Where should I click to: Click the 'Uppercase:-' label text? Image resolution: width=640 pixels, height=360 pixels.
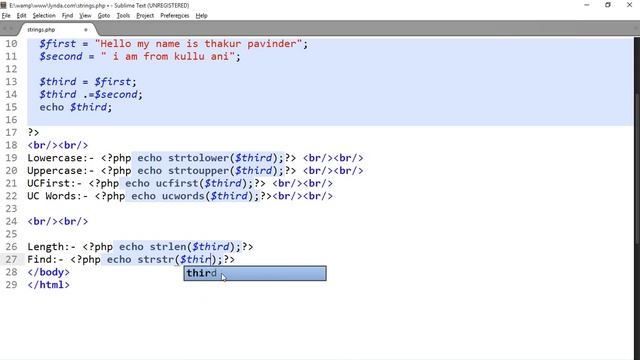tap(60, 170)
